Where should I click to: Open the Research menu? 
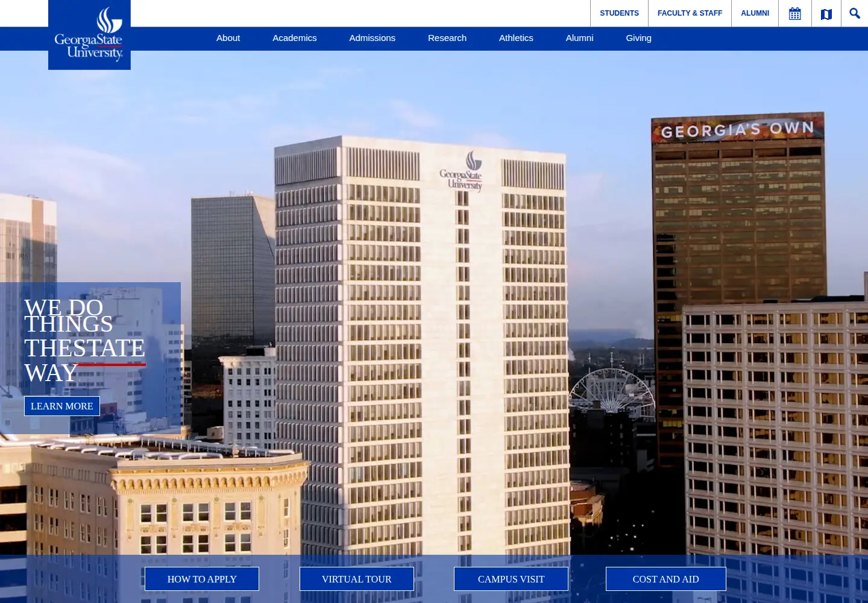(447, 38)
